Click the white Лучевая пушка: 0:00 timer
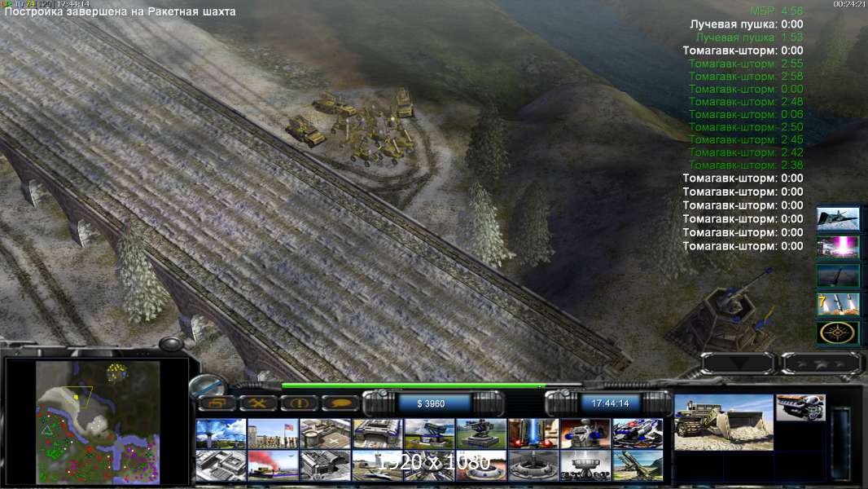The height and width of the screenshot is (489, 868). (746, 24)
